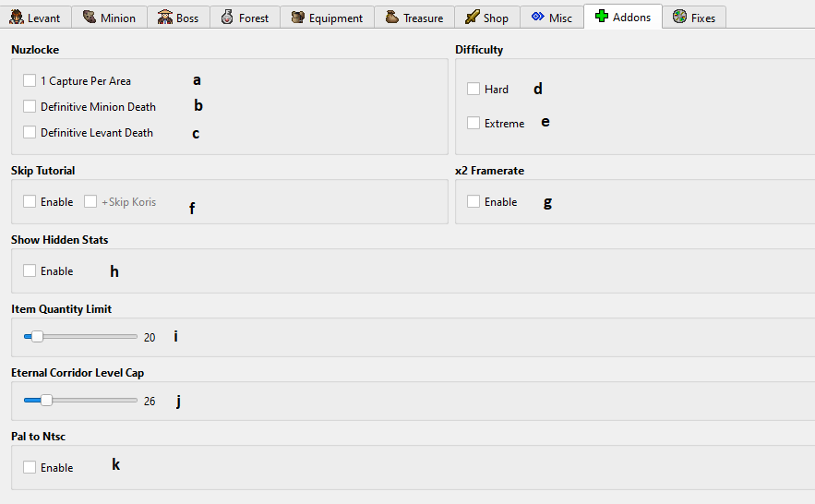Turn on x2 Framerate option
The width and height of the screenshot is (815, 504).
pos(473,202)
